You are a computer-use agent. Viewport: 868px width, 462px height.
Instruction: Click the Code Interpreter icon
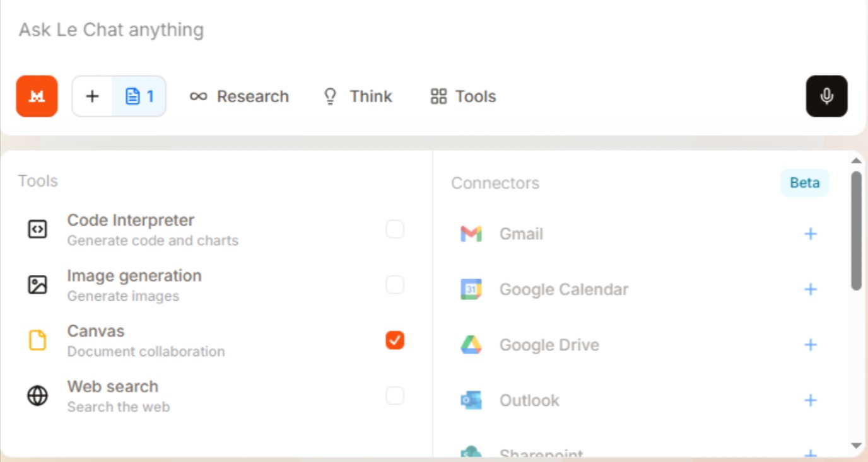click(x=37, y=229)
